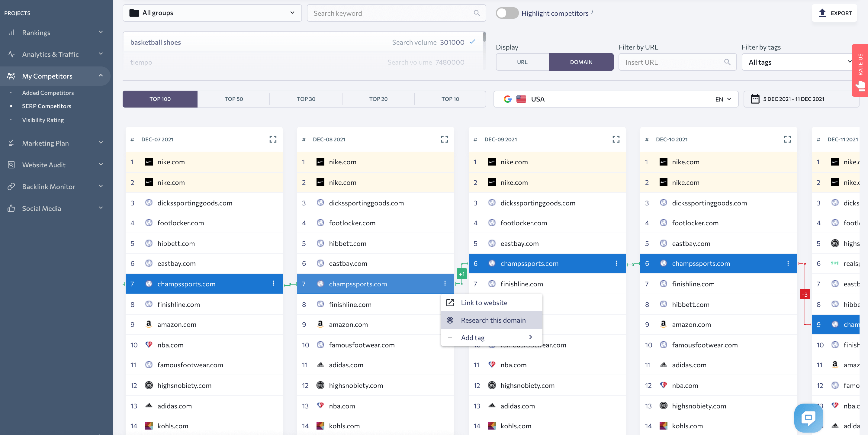This screenshot has width=868, height=435.
Task: Click the calendar icon in date range
Action: (x=755, y=99)
